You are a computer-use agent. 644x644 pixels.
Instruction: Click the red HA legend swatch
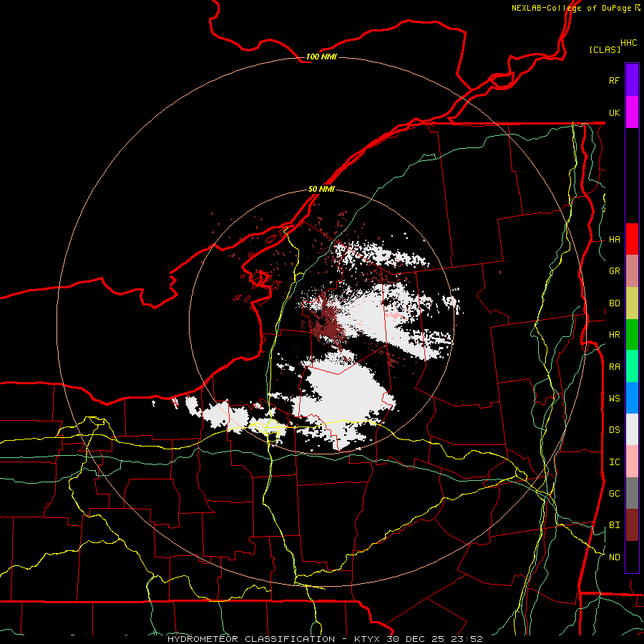click(x=632, y=239)
